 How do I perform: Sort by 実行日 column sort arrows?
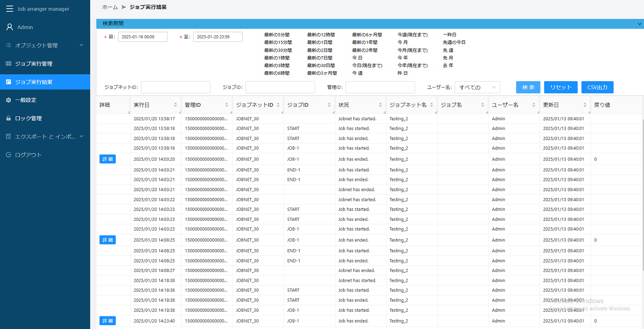click(175, 105)
